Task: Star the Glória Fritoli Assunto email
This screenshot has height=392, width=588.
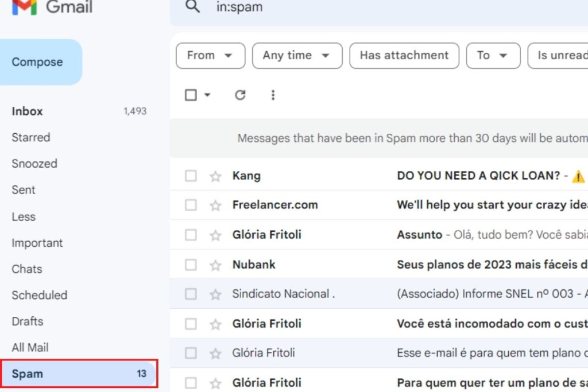Action: click(215, 235)
